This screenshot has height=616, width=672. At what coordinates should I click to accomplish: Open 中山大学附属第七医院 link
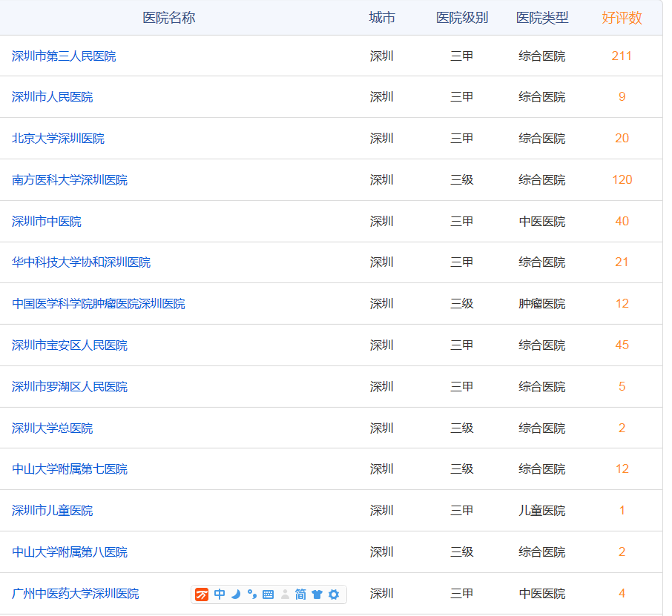click(70, 469)
